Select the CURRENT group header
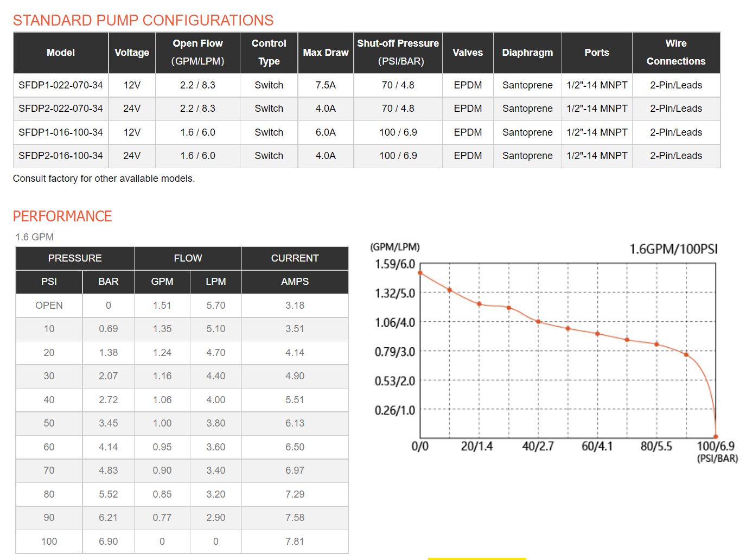Image resolution: width=746 pixels, height=560 pixels. (295, 258)
